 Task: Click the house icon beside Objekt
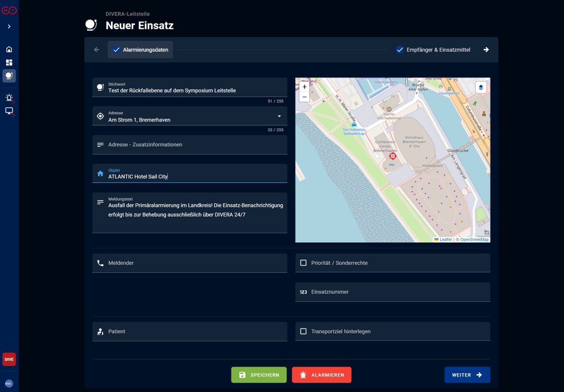point(100,173)
